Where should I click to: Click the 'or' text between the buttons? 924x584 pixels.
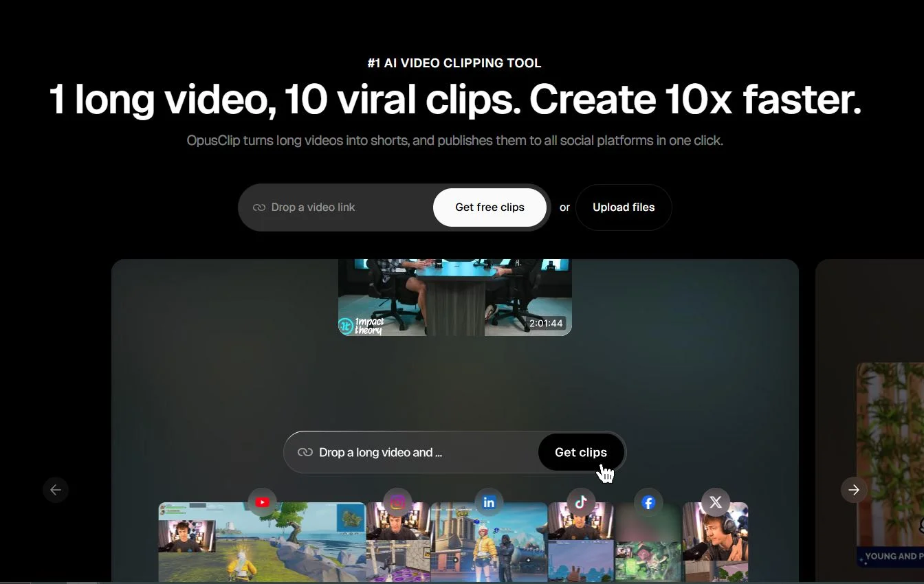point(564,207)
